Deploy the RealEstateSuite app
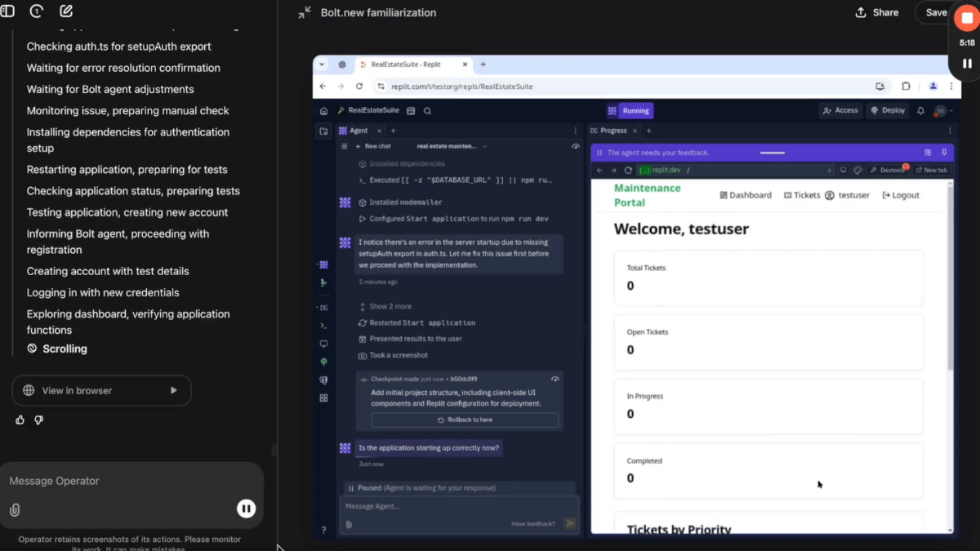980x551 pixels. [888, 111]
